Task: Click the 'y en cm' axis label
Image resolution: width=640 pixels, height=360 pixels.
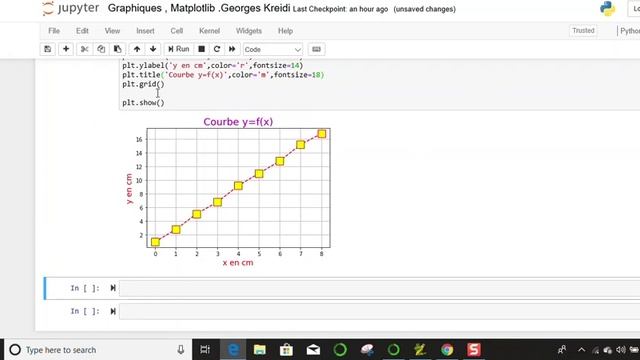Action: pyautogui.click(x=129, y=189)
